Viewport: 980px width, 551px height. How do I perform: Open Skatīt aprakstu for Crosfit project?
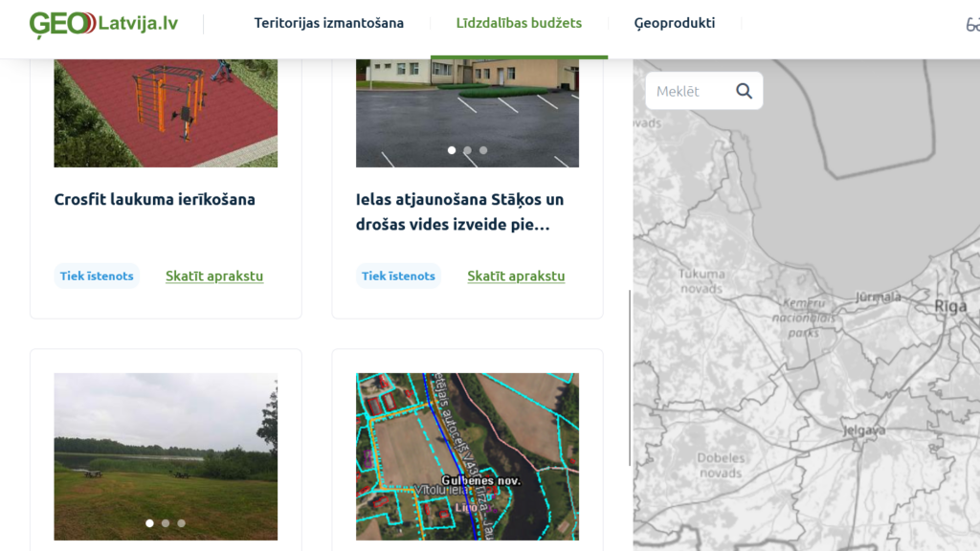214,275
